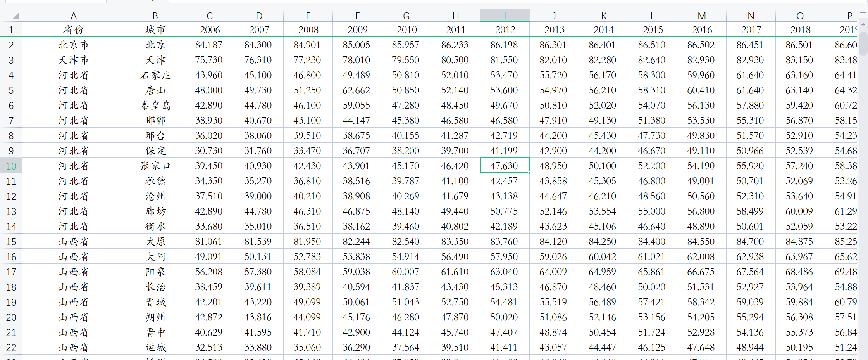868x360 pixels.
Task: Select the 太原 city cell
Action: click(x=155, y=242)
